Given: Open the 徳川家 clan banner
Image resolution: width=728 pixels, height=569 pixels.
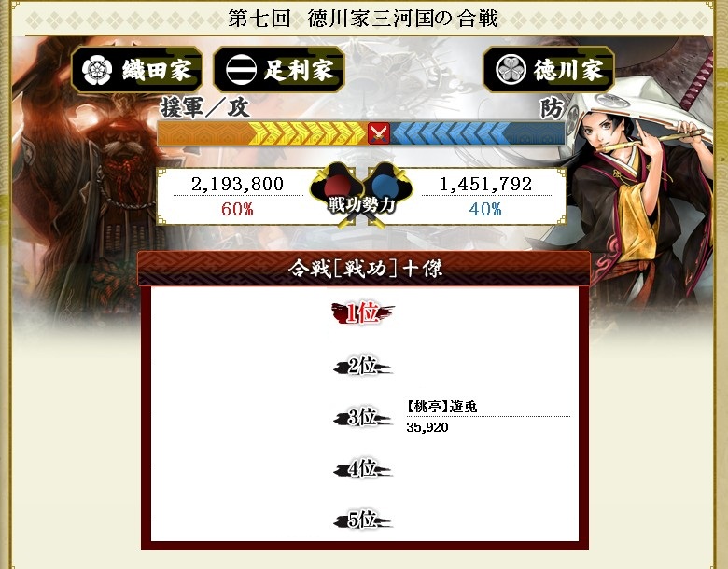Looking at the screenshot, I should (x=549, y=70).
